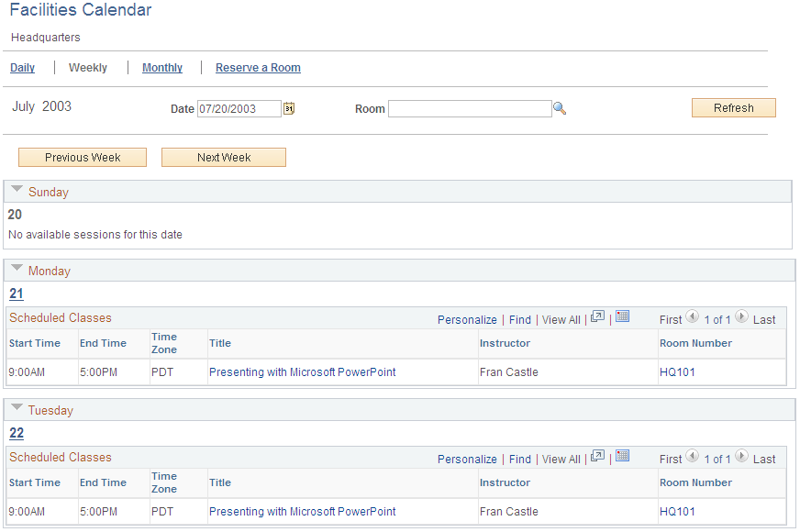Screen dimensions: 800x532
Task: Focus the Date input field
Action: [239, 108]
